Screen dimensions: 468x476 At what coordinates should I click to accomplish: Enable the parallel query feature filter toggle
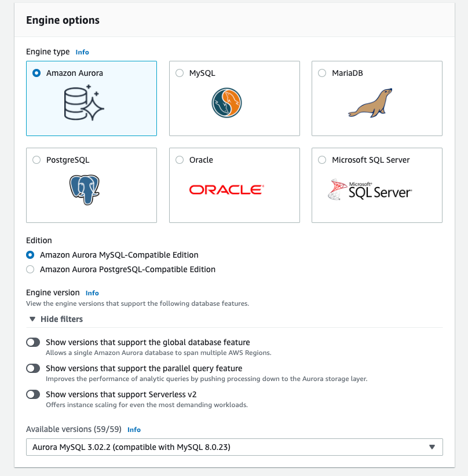33,368
